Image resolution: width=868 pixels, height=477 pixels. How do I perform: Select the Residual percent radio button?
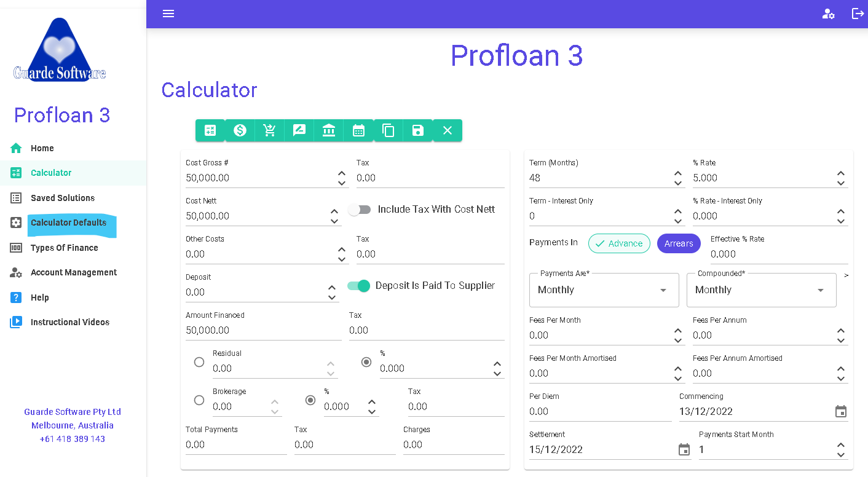point(366,362)
